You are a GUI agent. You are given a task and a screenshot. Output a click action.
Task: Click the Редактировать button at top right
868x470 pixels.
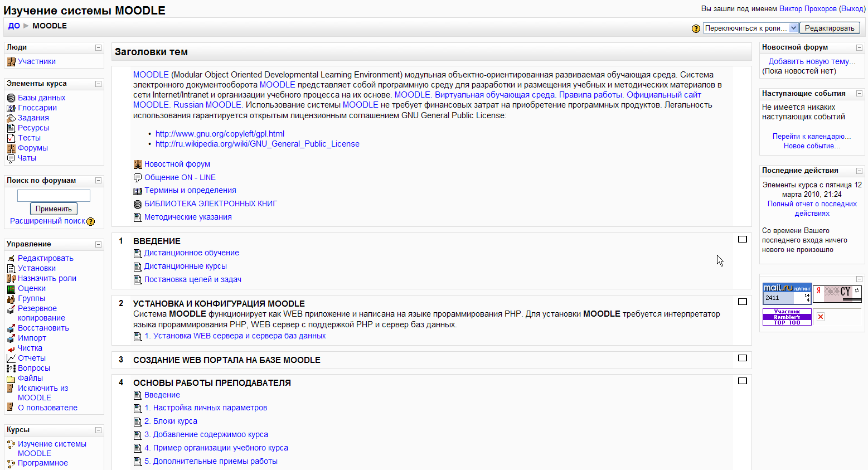point(830,28)
